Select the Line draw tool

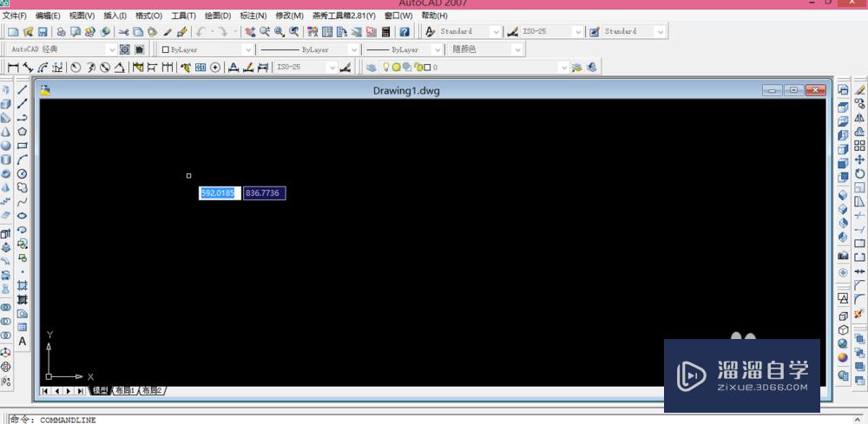23,89
